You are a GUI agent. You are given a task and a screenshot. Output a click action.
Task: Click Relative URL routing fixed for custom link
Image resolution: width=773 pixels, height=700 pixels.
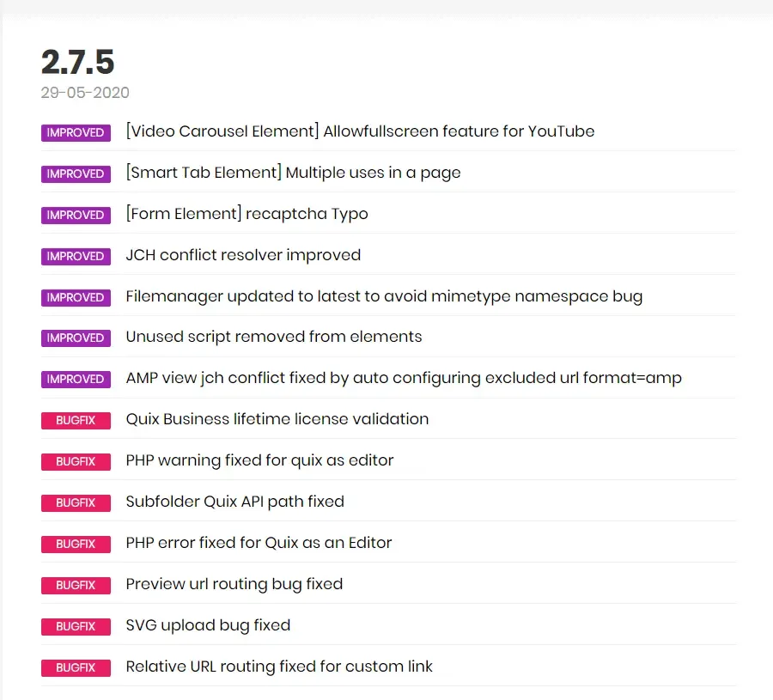pyautogui.click(x=278, y=667)
